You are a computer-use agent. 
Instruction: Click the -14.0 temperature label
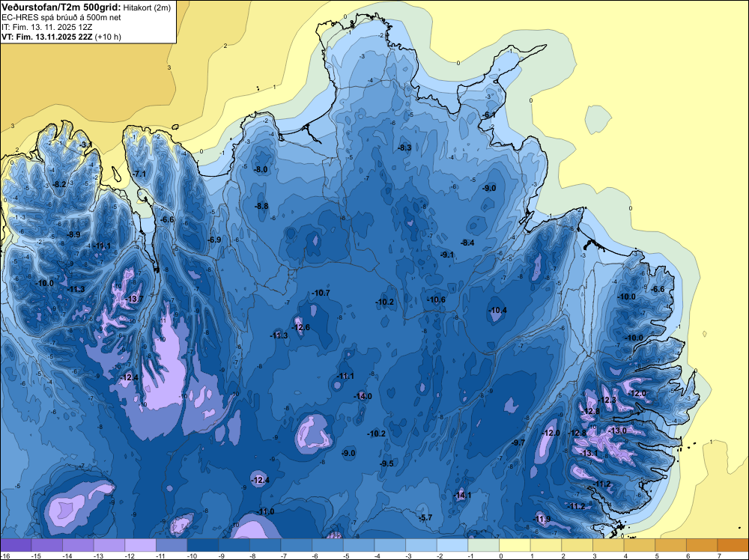363,396
